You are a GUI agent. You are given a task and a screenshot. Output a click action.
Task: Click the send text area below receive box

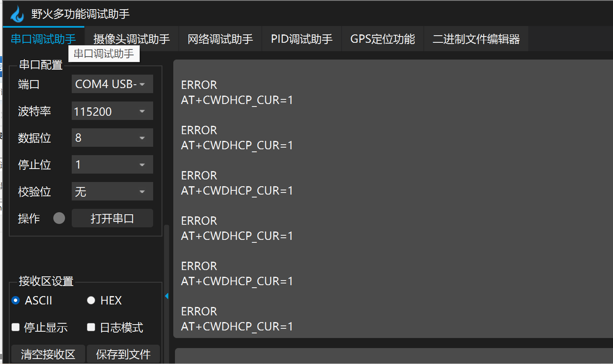[394, 356]
